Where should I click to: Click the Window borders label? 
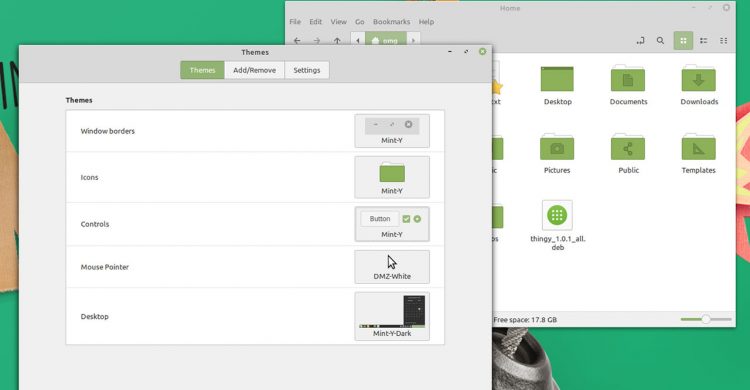pyautogui.click(x=108, y=131)
